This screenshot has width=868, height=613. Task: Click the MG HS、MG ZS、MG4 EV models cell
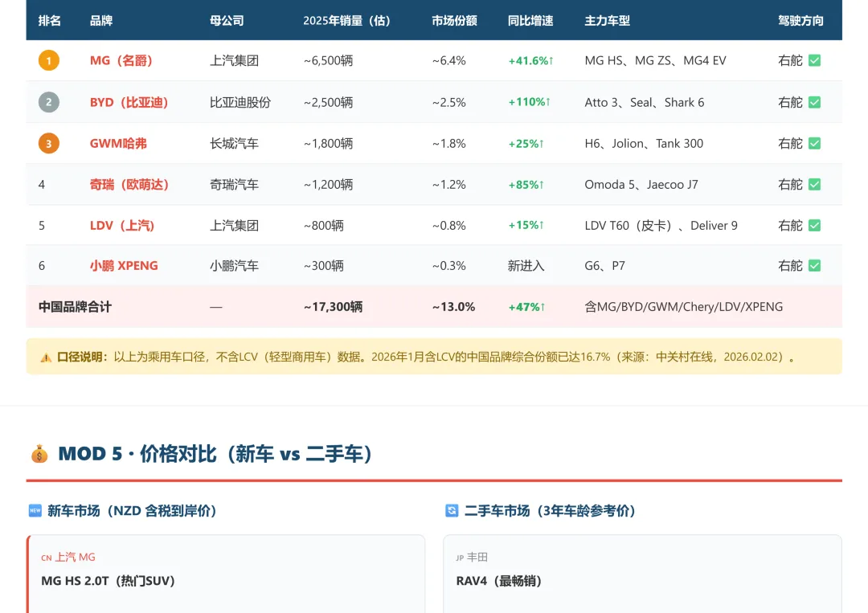(x=656, y=61)
